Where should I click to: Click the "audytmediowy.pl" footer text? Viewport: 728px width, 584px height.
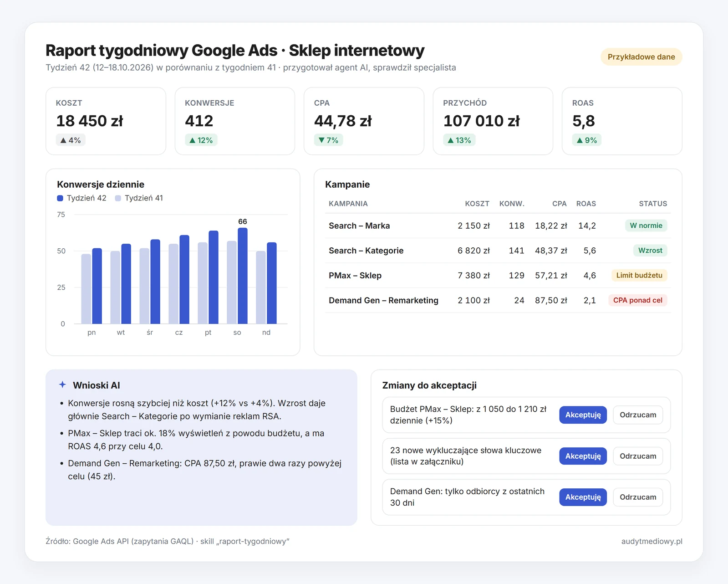tap(652, 541)
